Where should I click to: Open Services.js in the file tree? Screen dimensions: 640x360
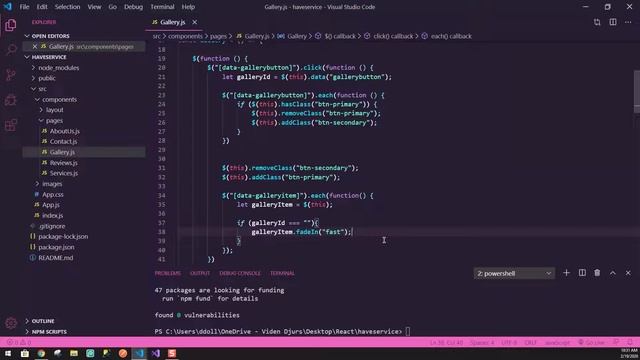pyautogui.click(x=64, y=173)
